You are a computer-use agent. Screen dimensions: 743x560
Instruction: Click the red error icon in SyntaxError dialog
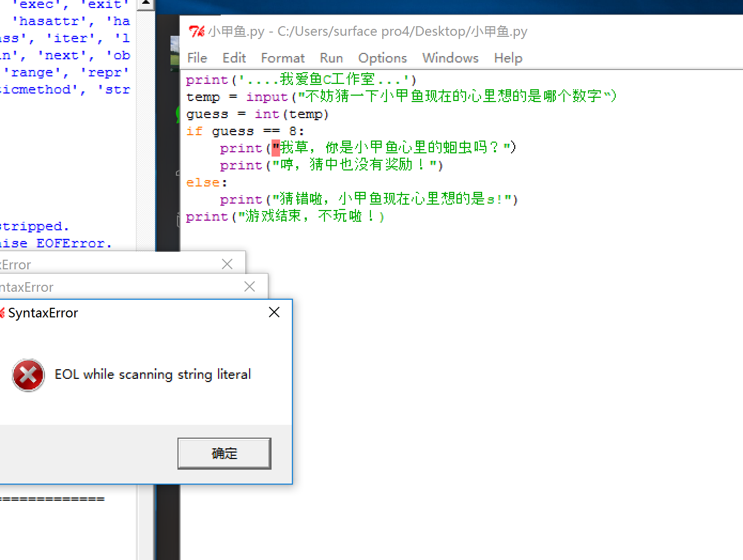click(28, 375)
